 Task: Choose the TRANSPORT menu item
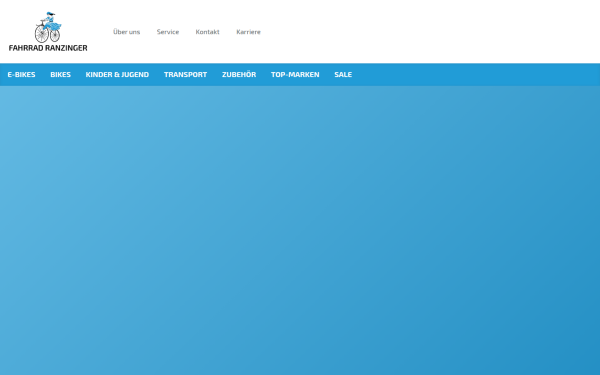pos(185,75)
